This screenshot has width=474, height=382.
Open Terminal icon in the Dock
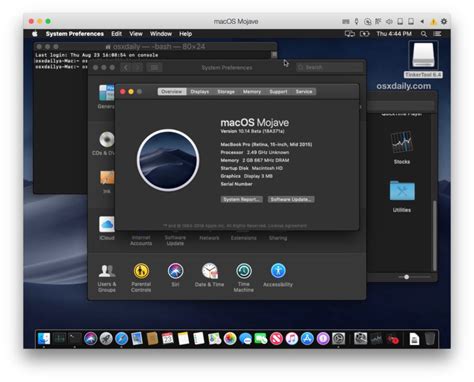click(75, 339)
